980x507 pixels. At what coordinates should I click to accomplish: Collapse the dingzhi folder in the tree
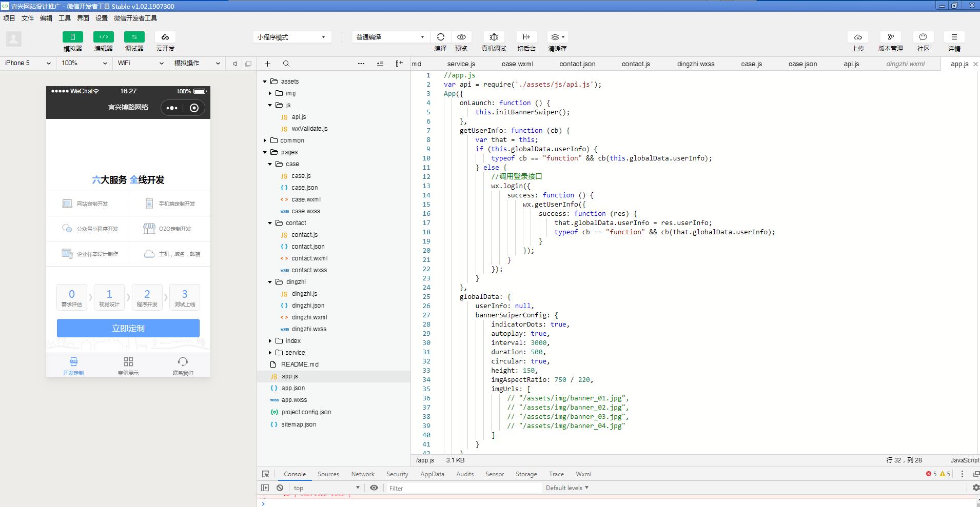(x=270, y=282)
